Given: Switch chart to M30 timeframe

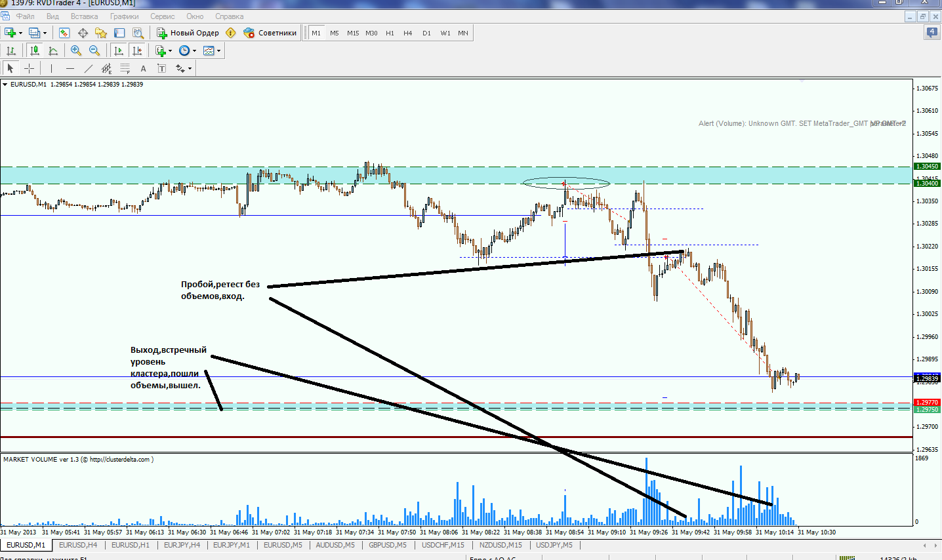Looking at the screenshot, I should click(371, 33).
